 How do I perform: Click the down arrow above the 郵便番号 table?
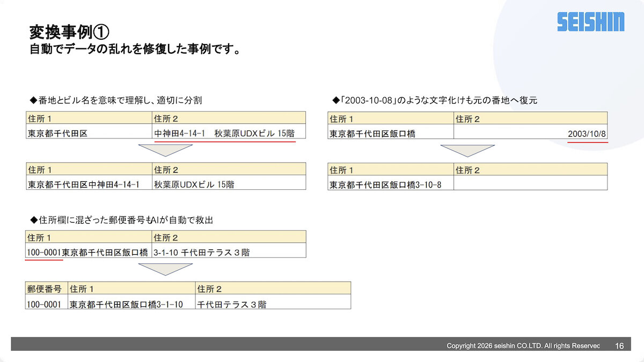pos(165,269)
